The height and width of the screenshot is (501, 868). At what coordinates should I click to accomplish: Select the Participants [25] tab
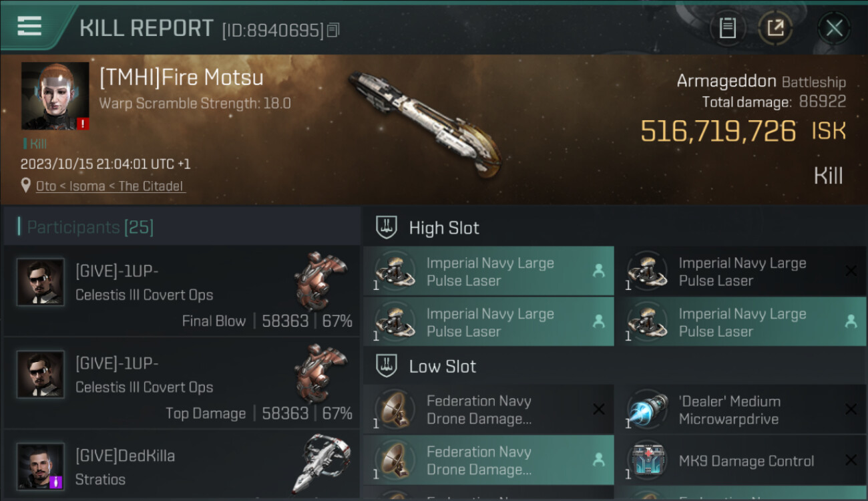(x=90, y=227)
